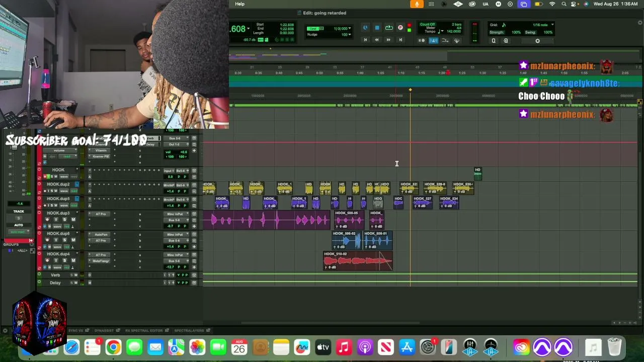The height and width of the screenshot is (362, 644).
Task: Click the tempo value 142.0000
Action: 454,32
